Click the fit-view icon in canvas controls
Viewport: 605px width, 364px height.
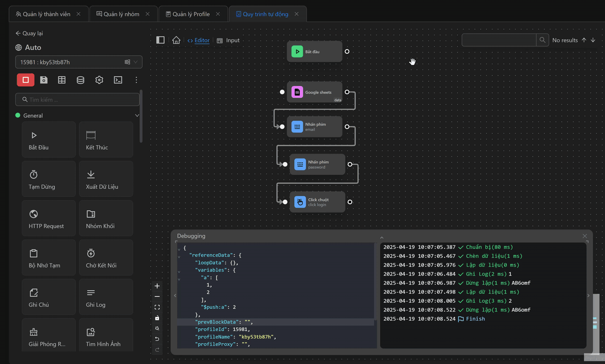pos(157,307)
